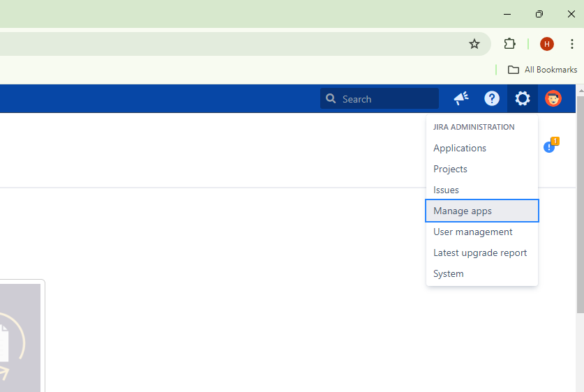Select Issues from the administration menu
The width and height of the screenshot is (584, 392).
point(446,190)
